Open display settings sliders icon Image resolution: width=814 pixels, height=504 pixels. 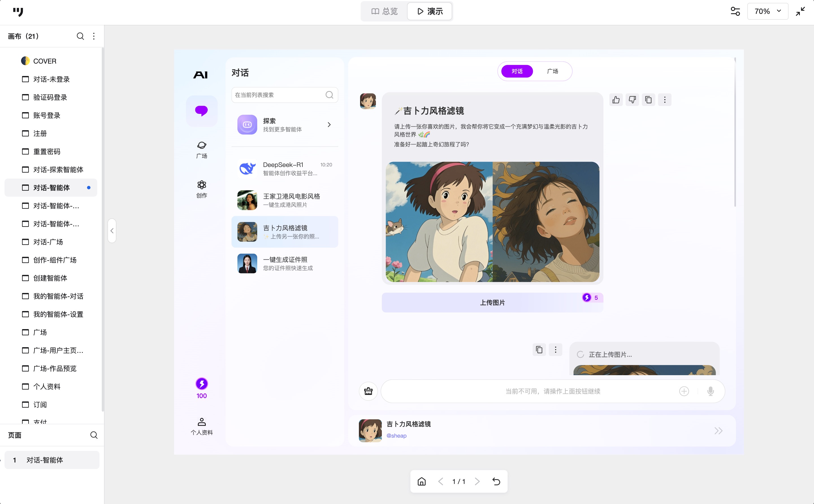(735, 11)
